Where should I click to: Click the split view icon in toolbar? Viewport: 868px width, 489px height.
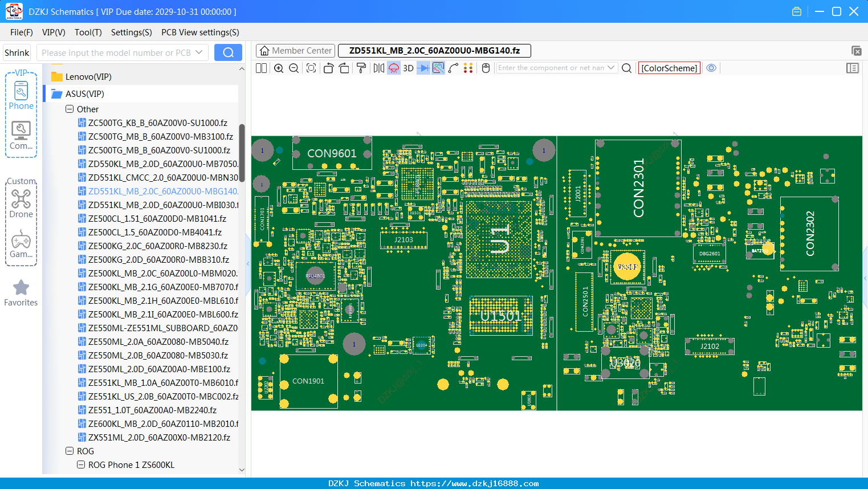pyautogui.click(x=261, y=68)
